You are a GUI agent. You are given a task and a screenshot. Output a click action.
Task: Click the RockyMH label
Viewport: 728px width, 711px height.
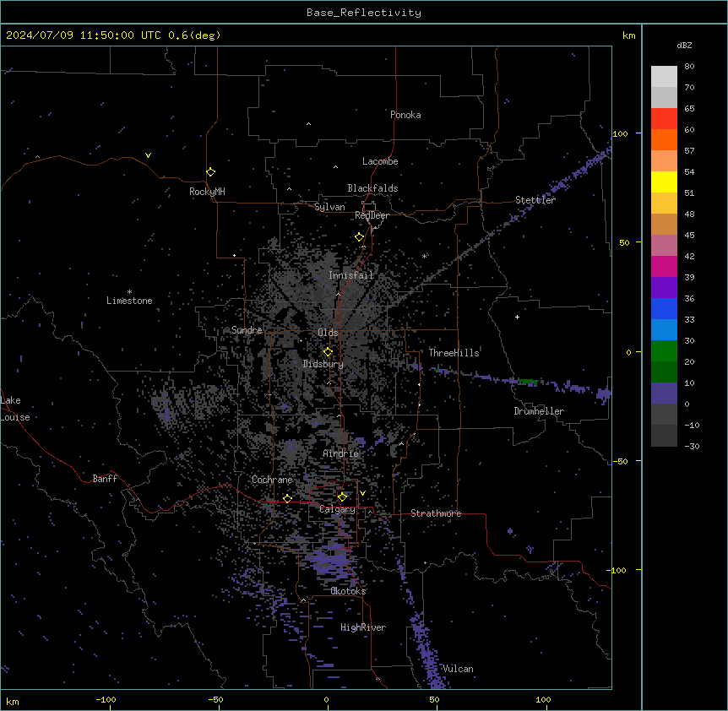pos(207,192)
